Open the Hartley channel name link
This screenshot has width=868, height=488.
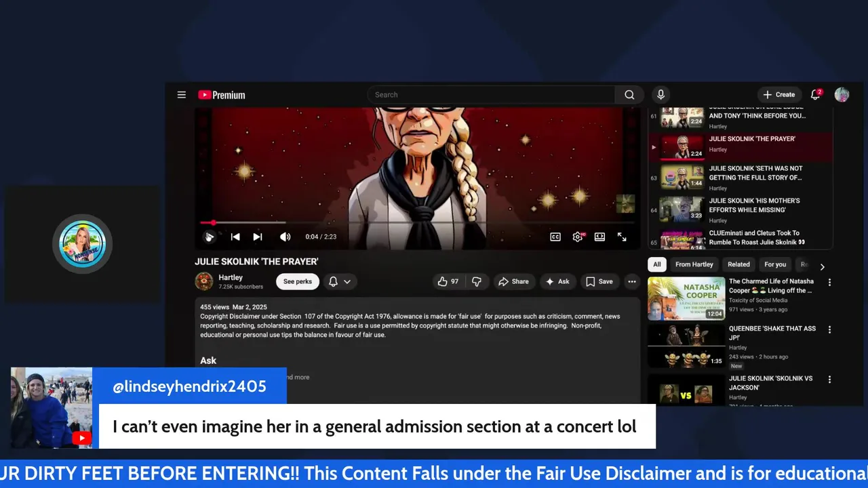pos(231,277)
